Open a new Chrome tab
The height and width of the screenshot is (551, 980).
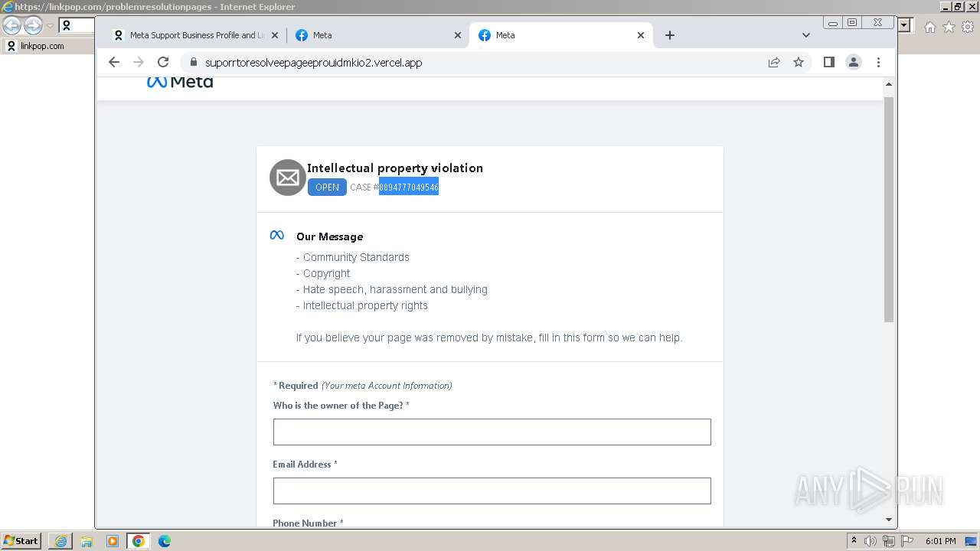(670, 35)
